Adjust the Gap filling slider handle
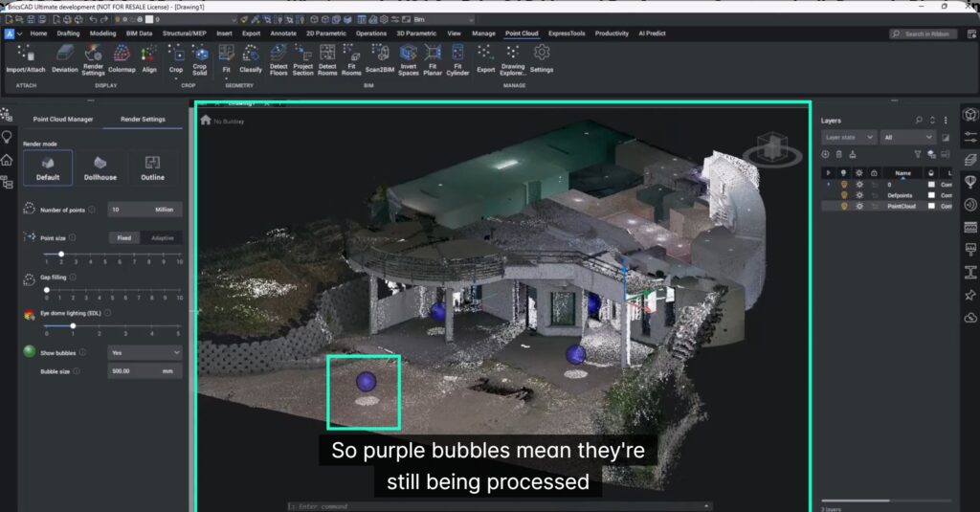The image size is (980, 512). [x=46, y=290]
